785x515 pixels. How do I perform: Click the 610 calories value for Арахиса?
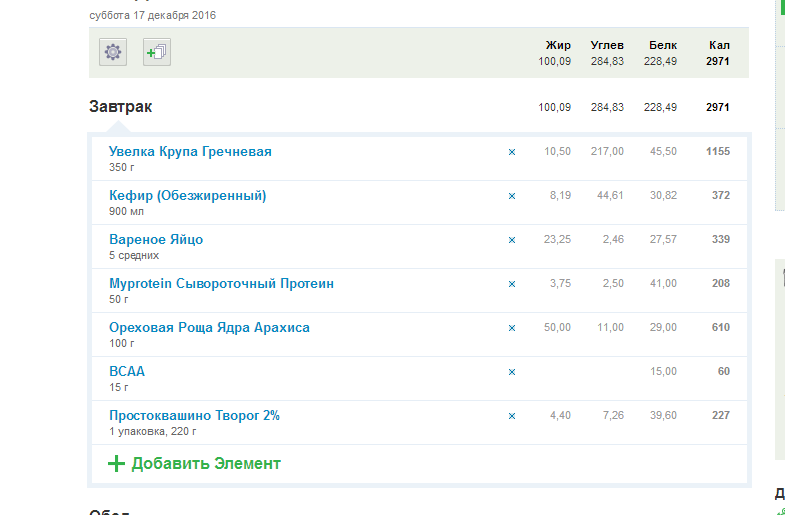point(721,328)
